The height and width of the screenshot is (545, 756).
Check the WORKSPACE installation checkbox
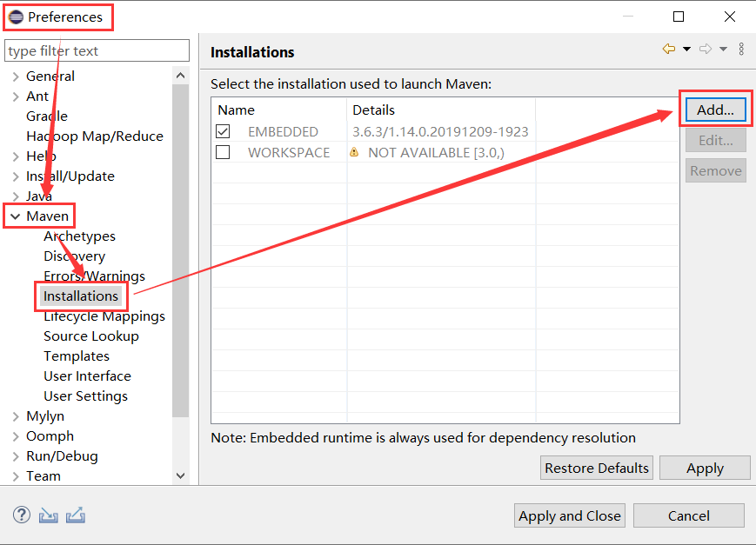pos(223,152)
